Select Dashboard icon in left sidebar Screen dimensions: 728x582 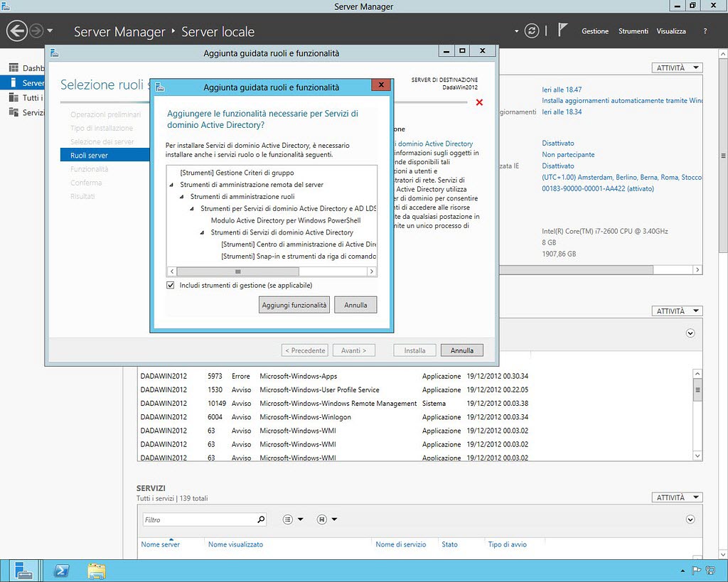[x=14, y=68]
